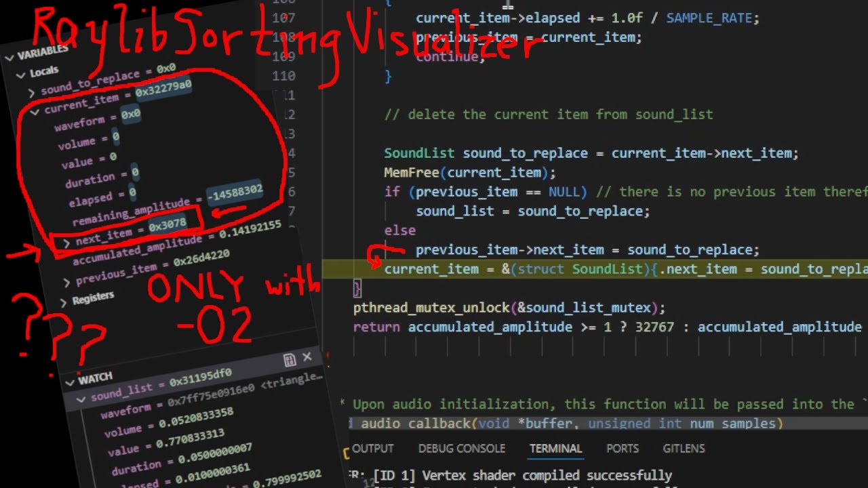Click line number 107 in the gutter
868x488 pixels.
283,18
